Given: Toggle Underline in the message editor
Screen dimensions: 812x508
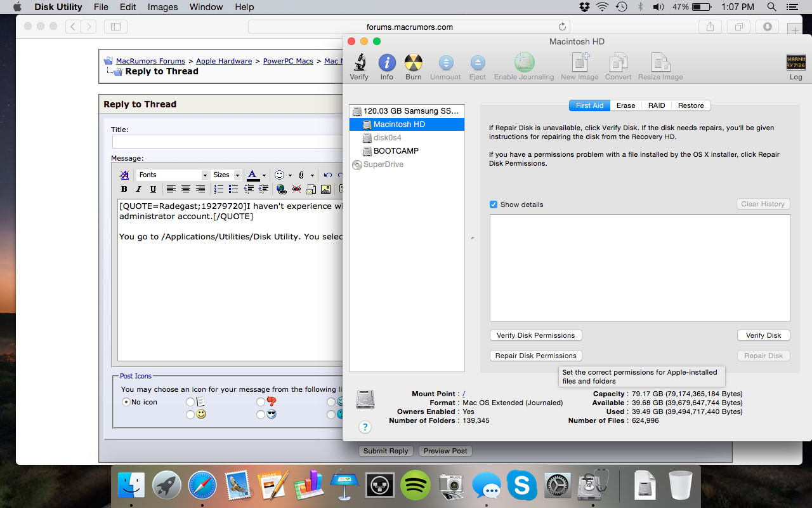Looking at the screenshot, I should coord(153,189).
